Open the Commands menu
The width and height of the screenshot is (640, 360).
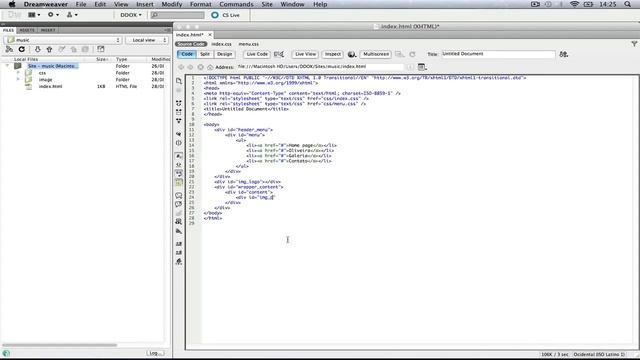click(x=236, y=4)
